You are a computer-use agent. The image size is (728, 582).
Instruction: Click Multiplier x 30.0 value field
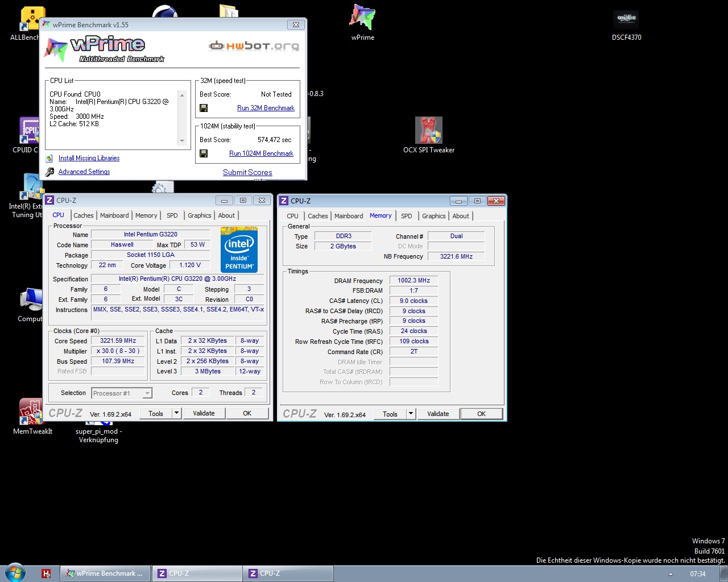(x=118, y=351)
